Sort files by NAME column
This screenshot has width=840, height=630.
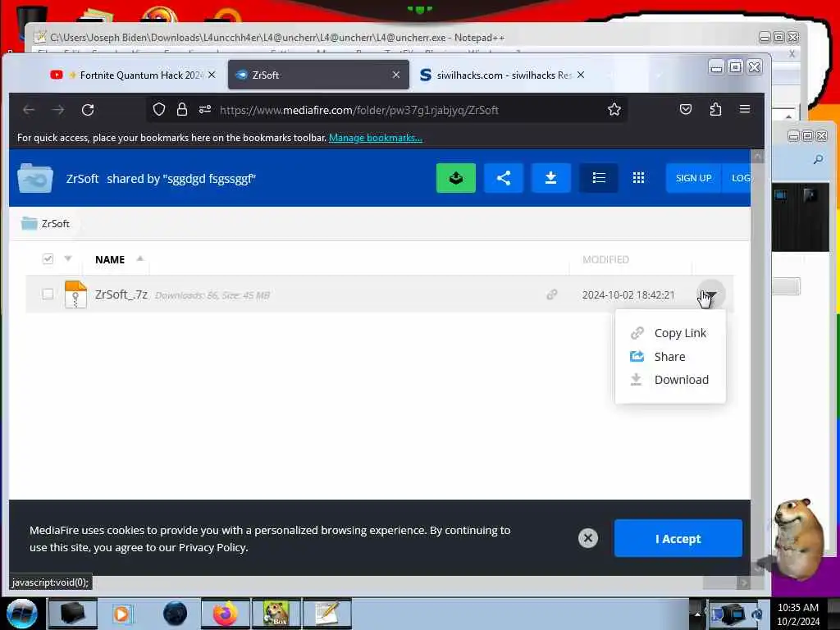click(110, 260)
